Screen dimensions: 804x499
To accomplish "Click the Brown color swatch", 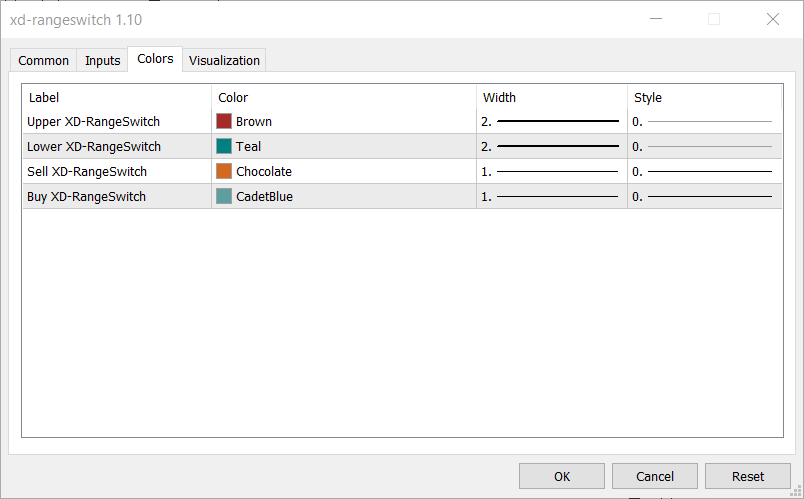I will point(224,121).
